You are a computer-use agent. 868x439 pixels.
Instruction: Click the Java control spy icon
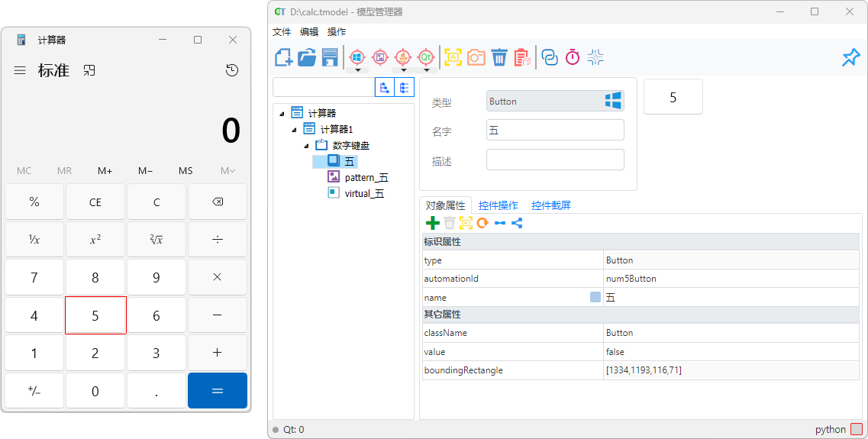tap(403, 56)
